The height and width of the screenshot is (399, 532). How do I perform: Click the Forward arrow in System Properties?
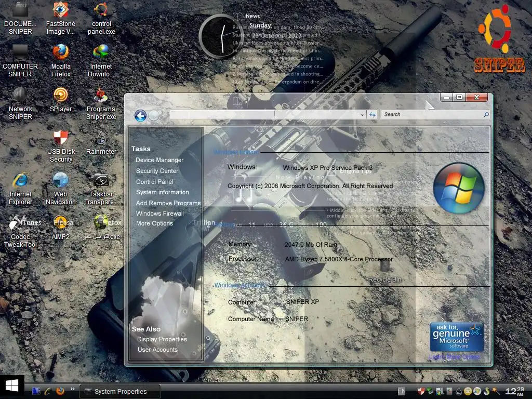pos(154,116)
